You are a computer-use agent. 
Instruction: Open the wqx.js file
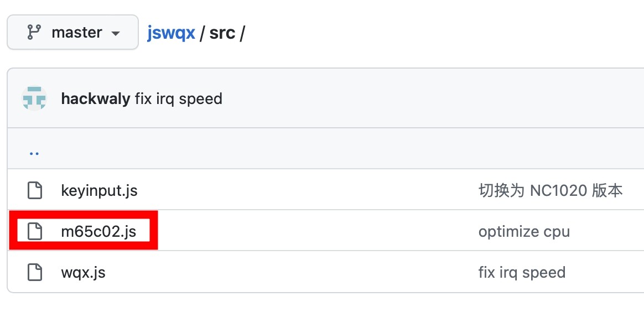coord(83,272)
